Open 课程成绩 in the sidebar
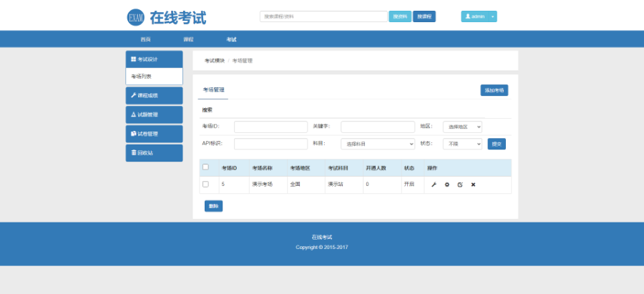The width and height of the screenshot is (644, 294). 154,95
